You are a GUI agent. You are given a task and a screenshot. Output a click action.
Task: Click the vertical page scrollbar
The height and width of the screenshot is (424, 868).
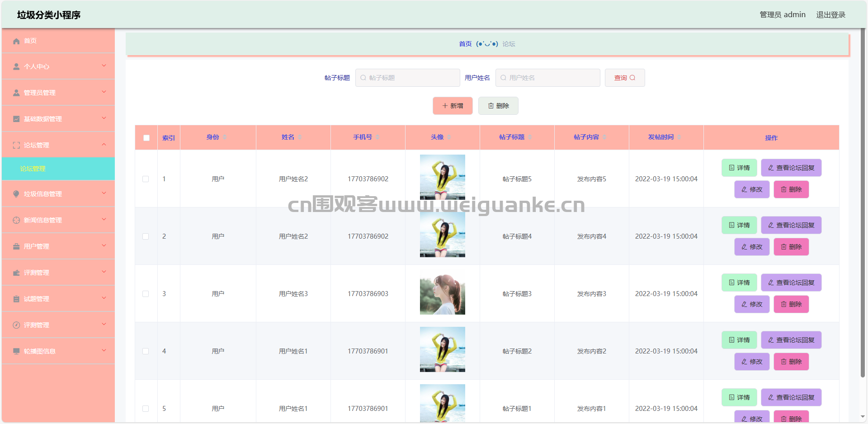(x=863, y=203)
